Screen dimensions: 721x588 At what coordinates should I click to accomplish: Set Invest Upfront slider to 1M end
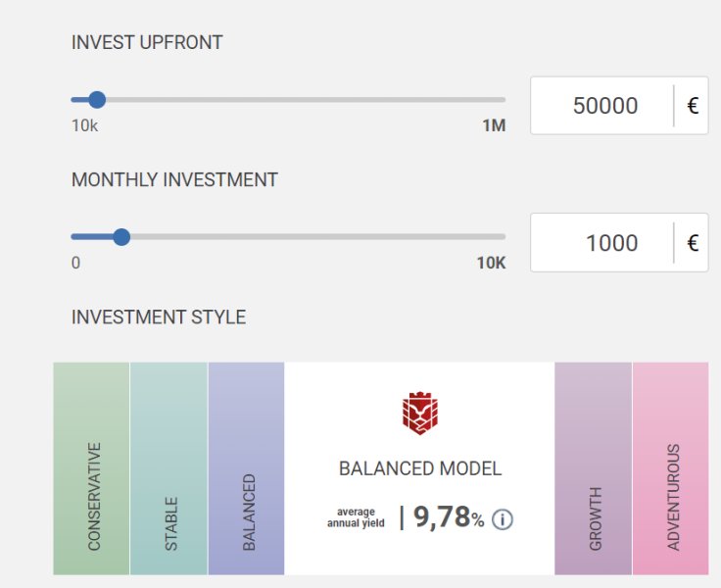504,99
